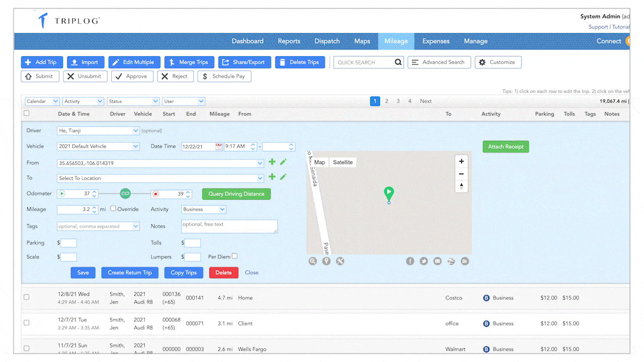Click the red Delete button in form
Viewport: 644px width, 362px height.
point(223,273)
